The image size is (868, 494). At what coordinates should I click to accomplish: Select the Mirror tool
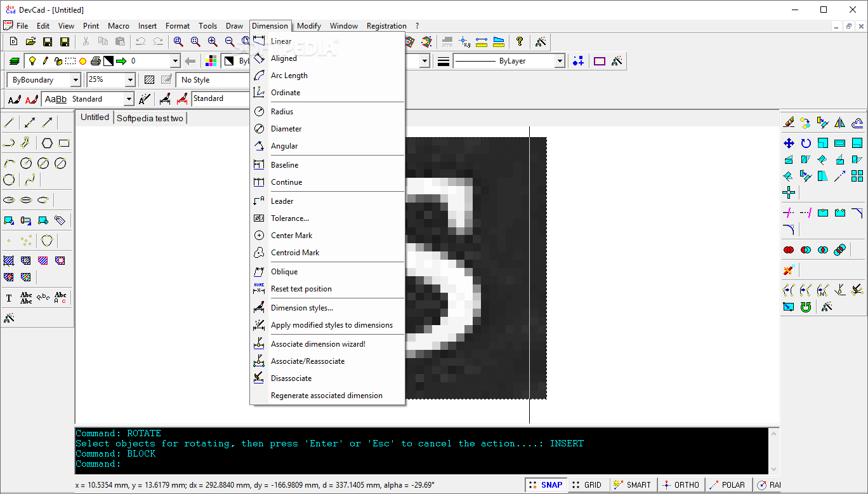(840, 123)
